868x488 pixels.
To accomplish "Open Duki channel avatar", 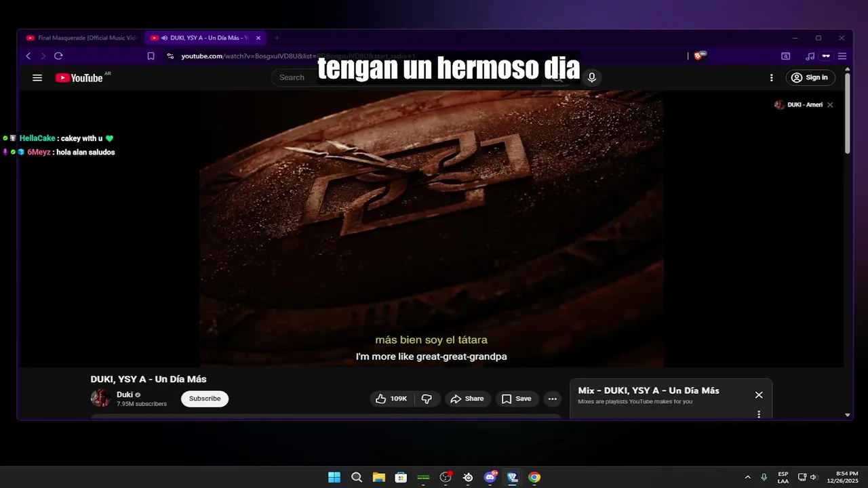I will click(100, 398).
